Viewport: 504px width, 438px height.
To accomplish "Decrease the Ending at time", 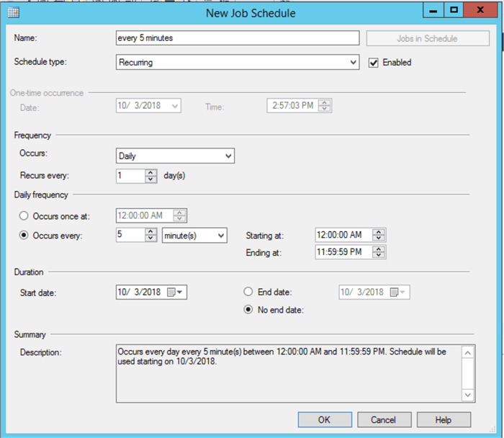I will tap(379, 256).
